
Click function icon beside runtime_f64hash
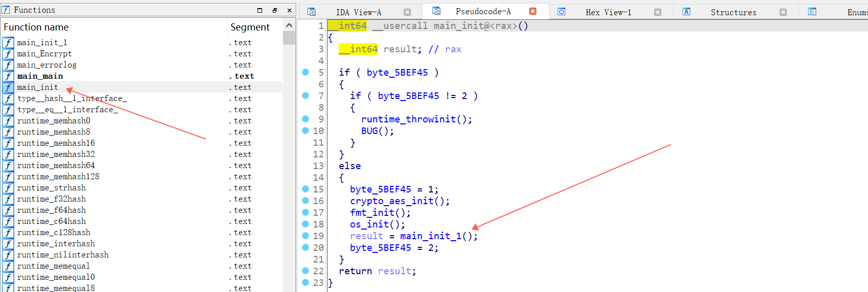(8, 210)
